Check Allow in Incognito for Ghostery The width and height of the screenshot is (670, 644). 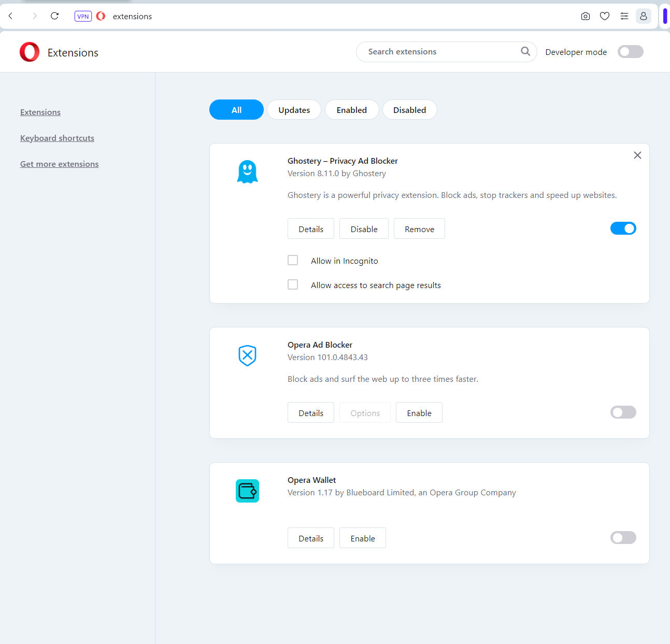click(x=293, y=260)
